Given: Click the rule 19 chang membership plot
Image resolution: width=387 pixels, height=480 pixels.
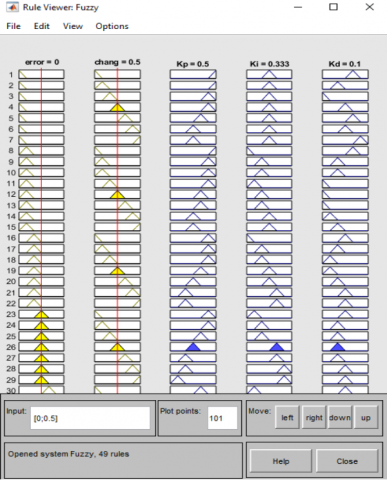Looking at the screenshot, I should [117, 270].
